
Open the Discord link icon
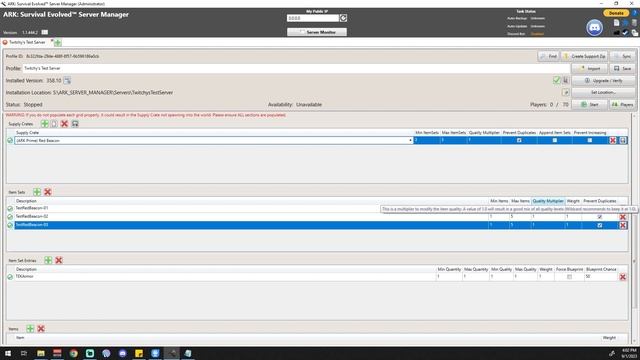point(594,28)
